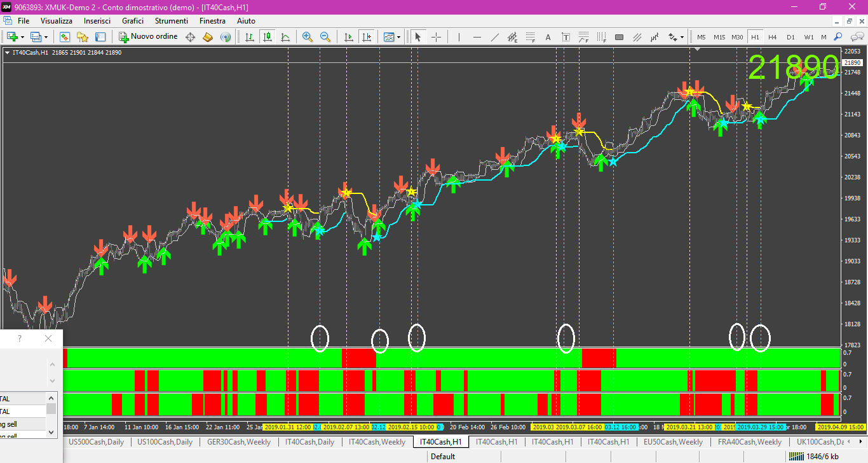Switch chart to bar chart mode

(250, 37)
